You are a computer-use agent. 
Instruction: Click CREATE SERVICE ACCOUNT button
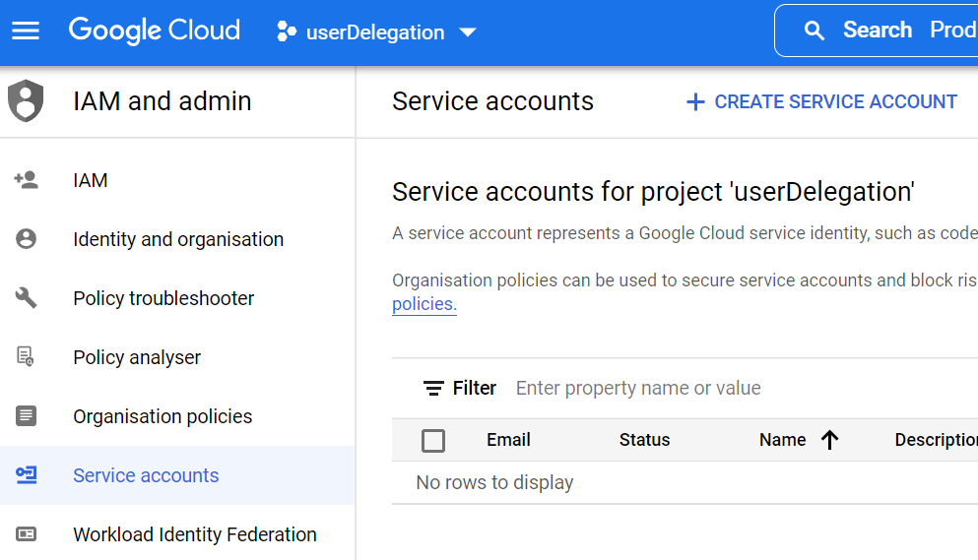click(821, 101)
